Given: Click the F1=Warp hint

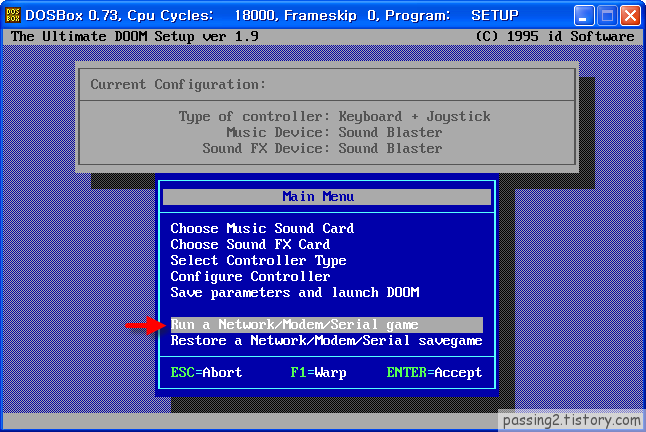Looking at the screenshot, I should pos(318,373).
